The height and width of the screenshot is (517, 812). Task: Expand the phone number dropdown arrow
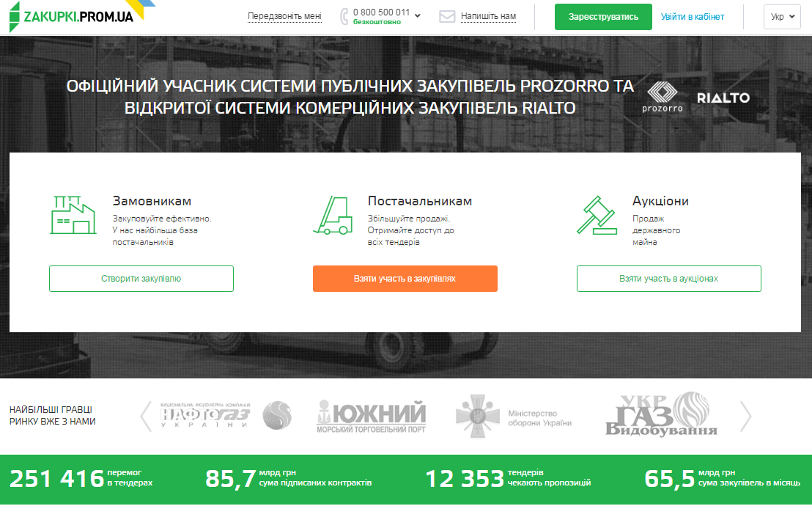coord(418,15)
